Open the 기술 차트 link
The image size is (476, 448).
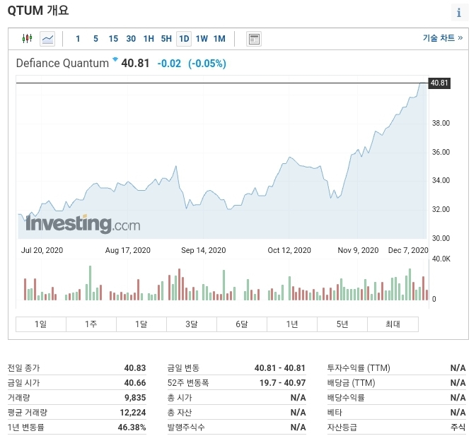(443, 38)
